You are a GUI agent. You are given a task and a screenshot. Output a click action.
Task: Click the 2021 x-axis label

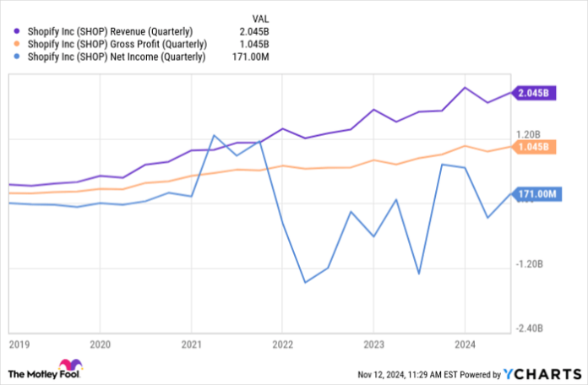[x=191, y=344]
